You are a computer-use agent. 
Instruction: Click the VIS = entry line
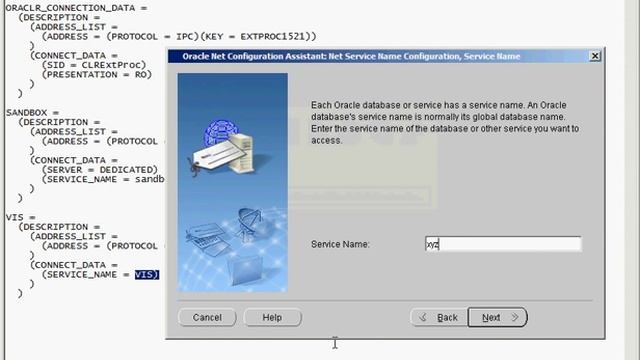coord(21,217)
